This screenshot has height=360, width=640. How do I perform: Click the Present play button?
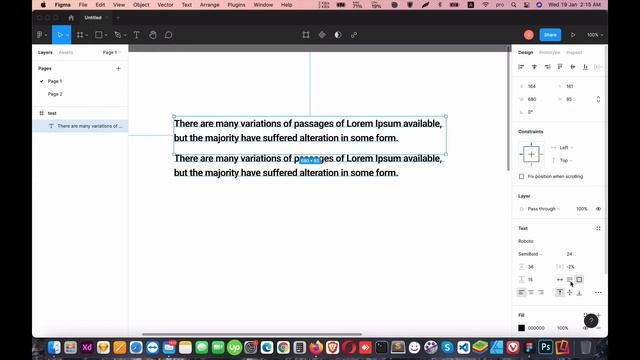click(573, 35)
